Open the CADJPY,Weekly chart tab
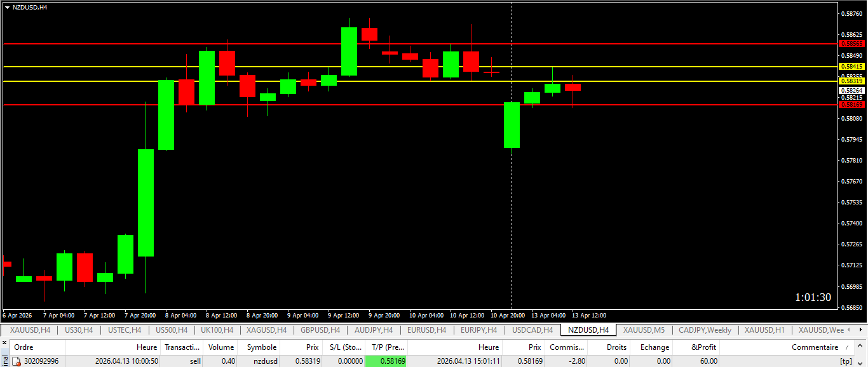Image resolution: width=868 pixels, height=367 pixels. pyautogui.click(x=705, y=330)
